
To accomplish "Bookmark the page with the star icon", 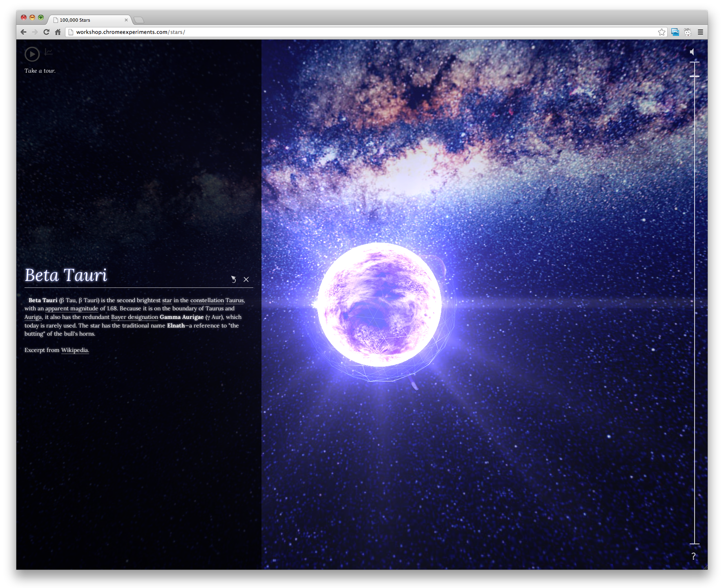I will tap(661, 32).
